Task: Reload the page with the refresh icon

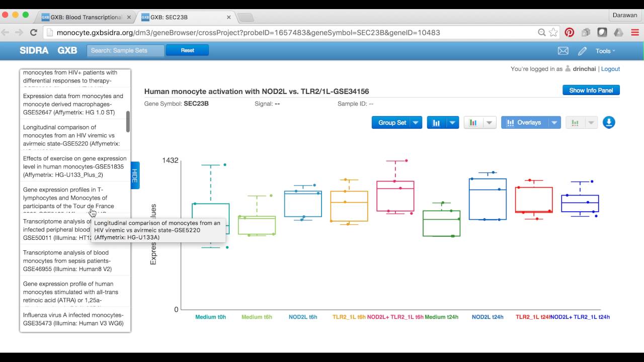Action: pyautogui.click(x=34, y=32)
